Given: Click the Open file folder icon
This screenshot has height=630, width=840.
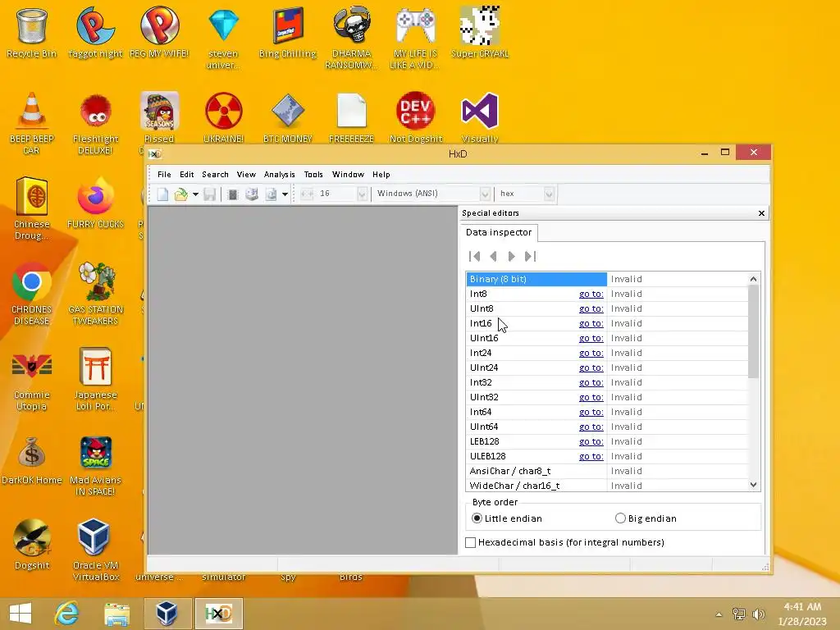Looking at the screenshot, I should [181, 194].
